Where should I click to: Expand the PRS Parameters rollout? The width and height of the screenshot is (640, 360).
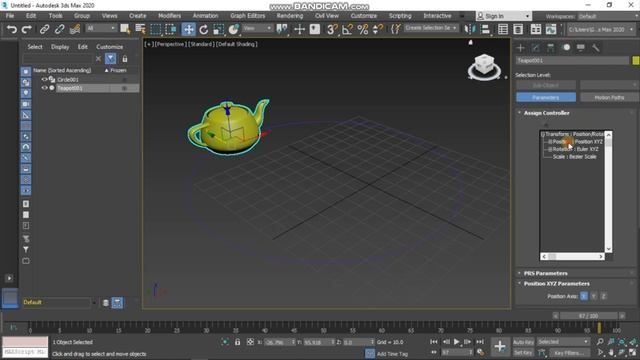(x=545, y=273)
